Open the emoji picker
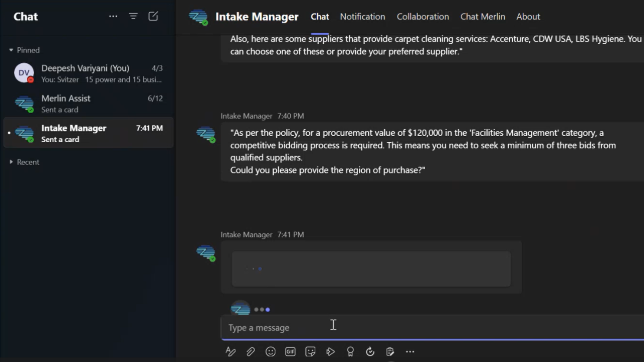Screen dimensions: 644x362 (x=271, y=351)
